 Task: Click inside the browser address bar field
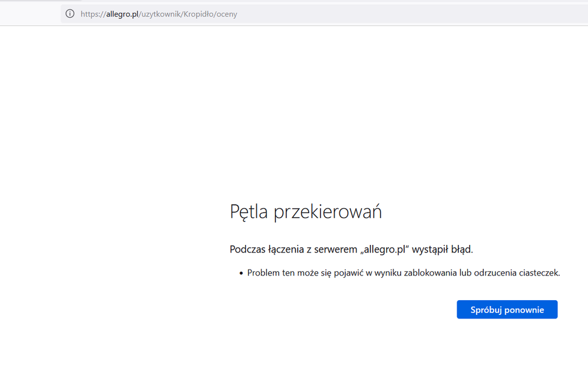tap(295, 14)
